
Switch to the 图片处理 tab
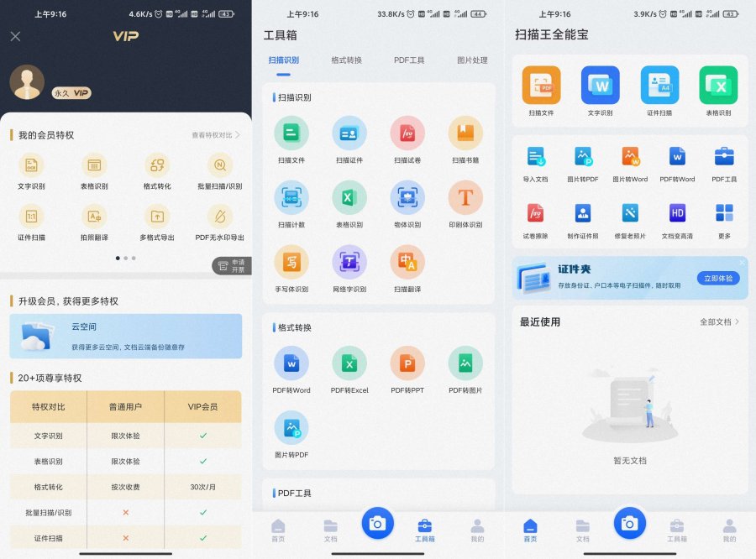click(x=472, y=60)
